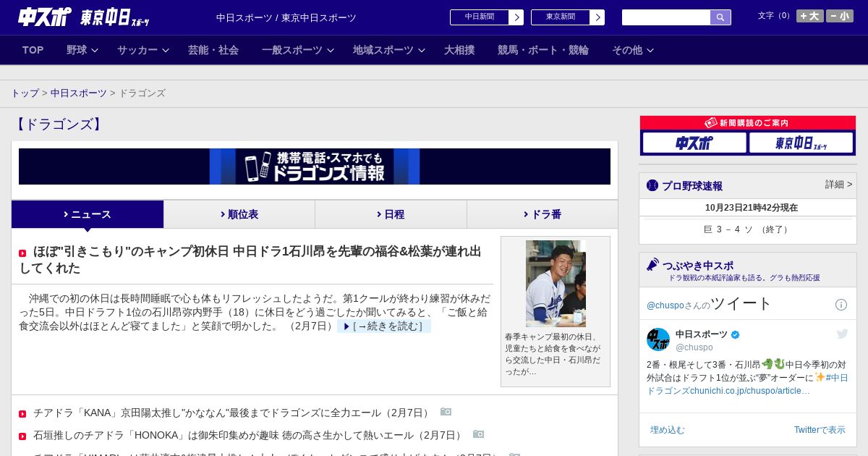The width and height of the screenshot is (868, 456).
Task: Open つぶやき中スポ heading link
Action: pos(698,266)
